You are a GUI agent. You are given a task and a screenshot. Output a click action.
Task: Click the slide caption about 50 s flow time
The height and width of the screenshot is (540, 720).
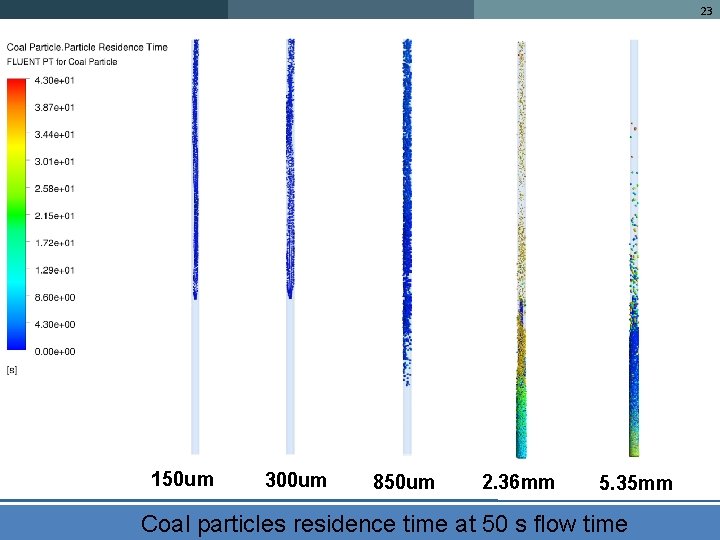point(384,524)
